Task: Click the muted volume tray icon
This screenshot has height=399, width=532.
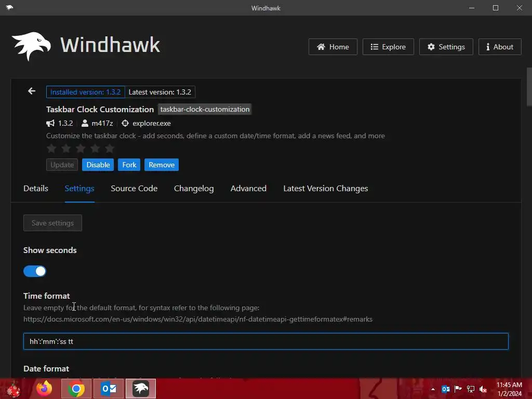Action: [483, 389]
